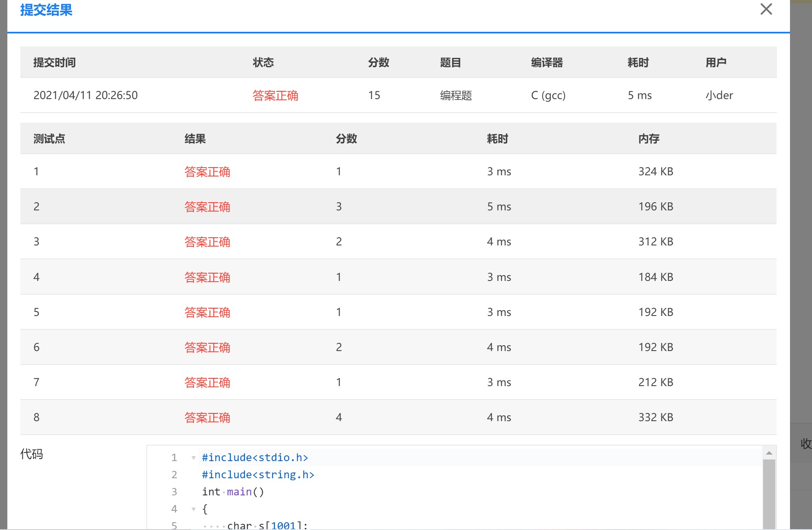Click the 编译器 column header
The image size is (812, 530).
547,62
